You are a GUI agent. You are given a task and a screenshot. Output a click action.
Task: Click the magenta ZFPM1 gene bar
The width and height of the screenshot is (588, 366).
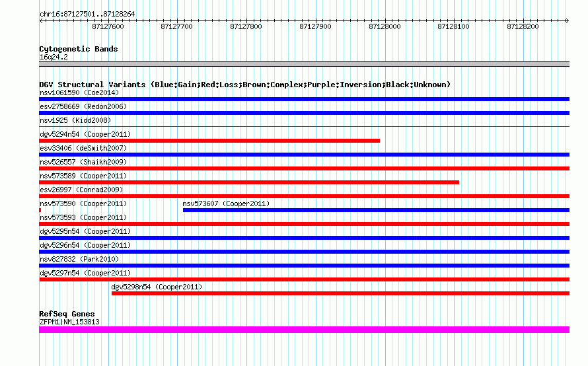(304, 330)
